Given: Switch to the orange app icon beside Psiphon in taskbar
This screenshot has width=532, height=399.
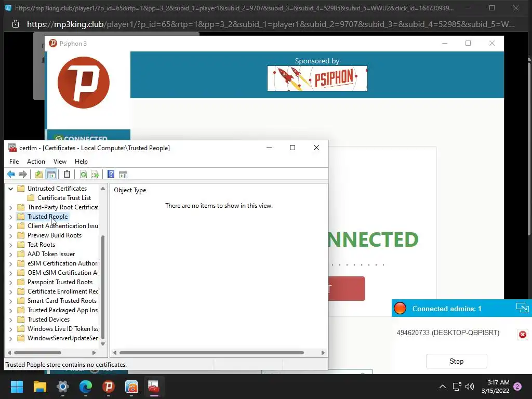Looking at the screenshot, I should [131, 387].
